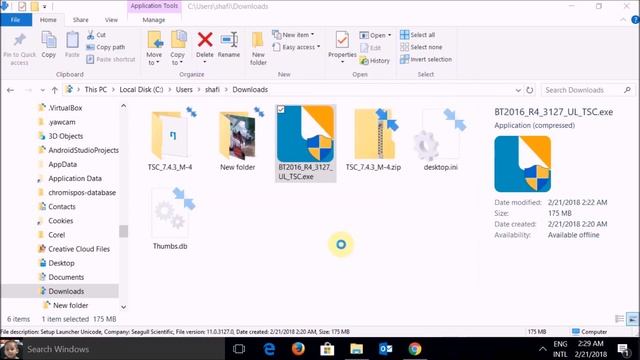This screenshot has height=360, width=640.
Task: Click Select none in the ribbon
Action: [421, 47]
